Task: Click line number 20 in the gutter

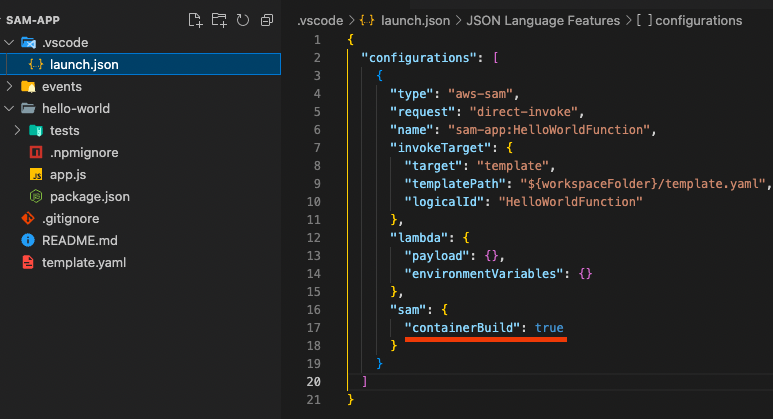Action: click(314, 382)
